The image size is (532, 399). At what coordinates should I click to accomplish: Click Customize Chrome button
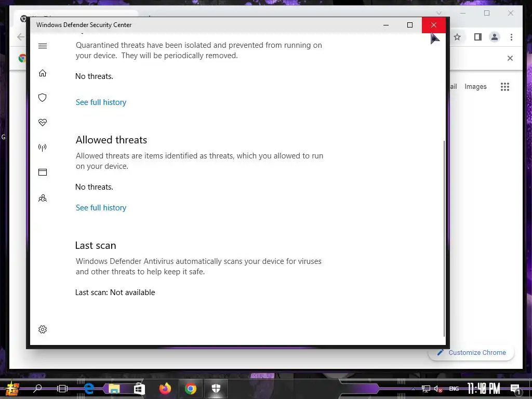[x=471, y=353]
